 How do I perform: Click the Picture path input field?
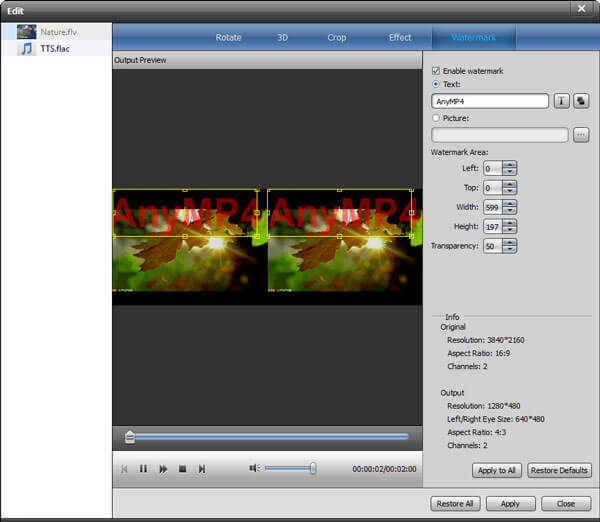click(499, 135)
